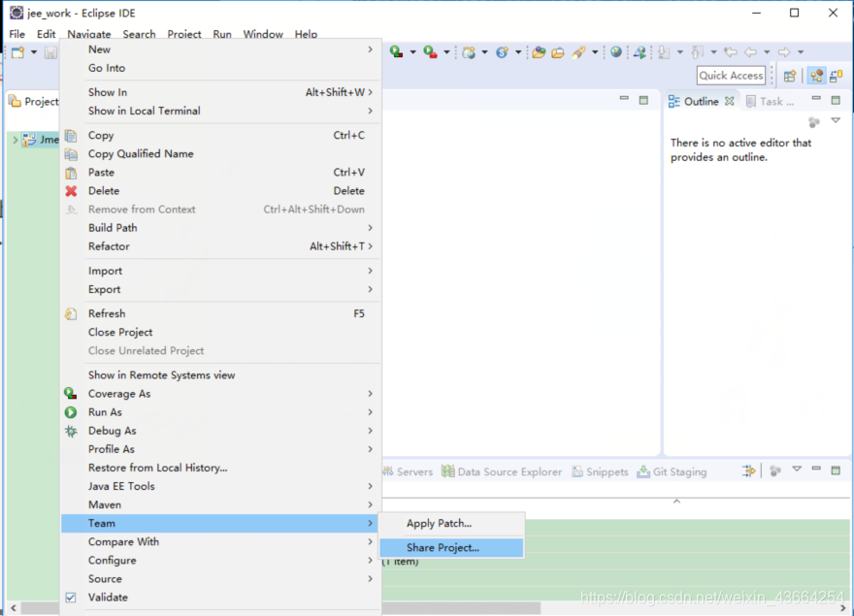Switch to the Snippets tab
The width and height of the screenshot is (854, 616).
pos(600,471)
